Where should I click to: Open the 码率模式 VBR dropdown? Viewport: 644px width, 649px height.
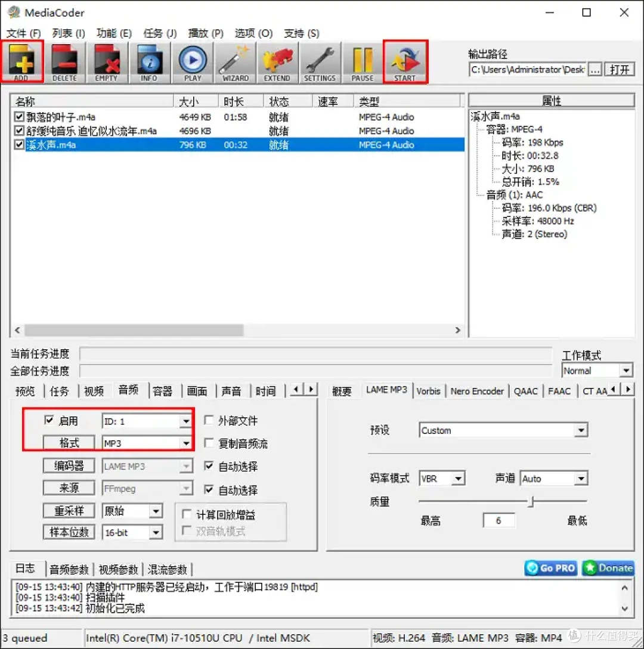pos(442,479)
